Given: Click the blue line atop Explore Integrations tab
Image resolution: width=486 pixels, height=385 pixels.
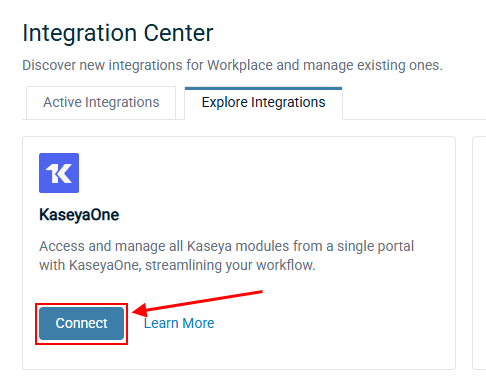Looking at the screenshot, I should pos(263,88).
